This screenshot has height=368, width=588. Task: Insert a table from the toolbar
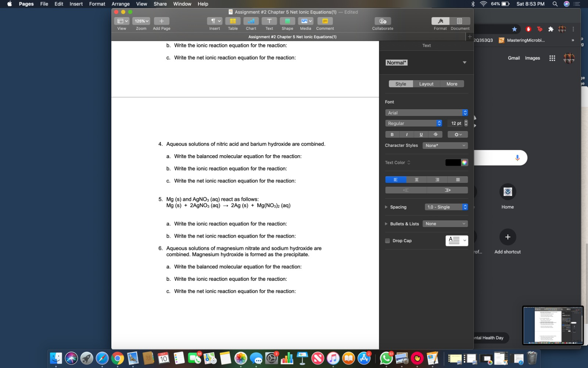(x=233, y=21)
